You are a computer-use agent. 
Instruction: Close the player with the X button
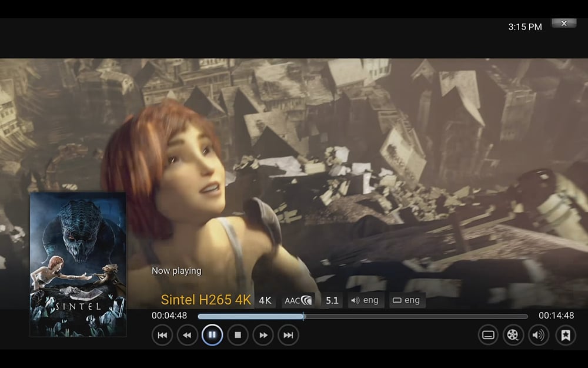point(564,24)
